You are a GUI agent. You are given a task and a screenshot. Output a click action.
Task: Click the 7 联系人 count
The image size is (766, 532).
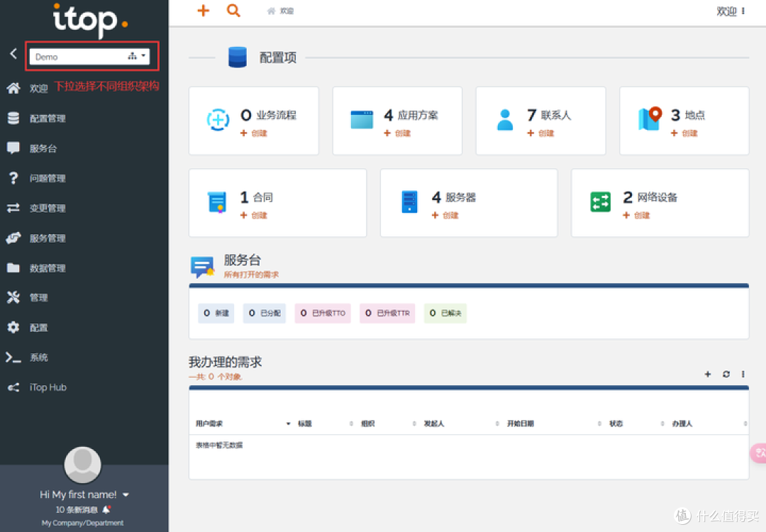[x=531, y=116]
